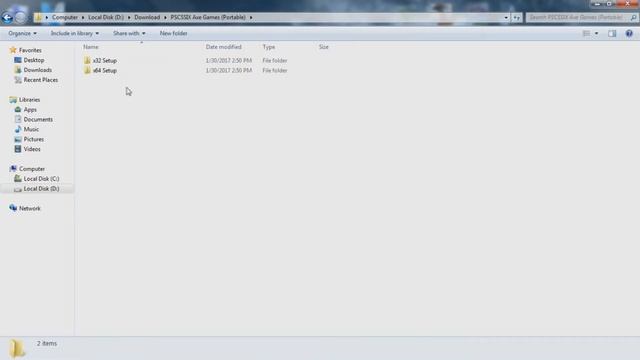Open the address bar history dropdown
This screenshot has width=640, height=360.
[x=506, y=18]
